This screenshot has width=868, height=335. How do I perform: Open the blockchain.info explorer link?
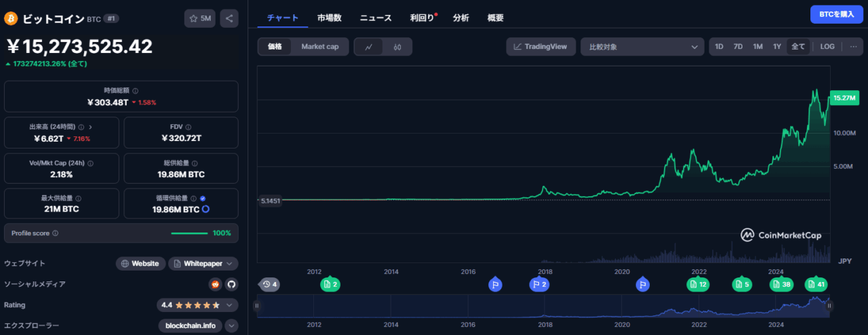(190, 326)
